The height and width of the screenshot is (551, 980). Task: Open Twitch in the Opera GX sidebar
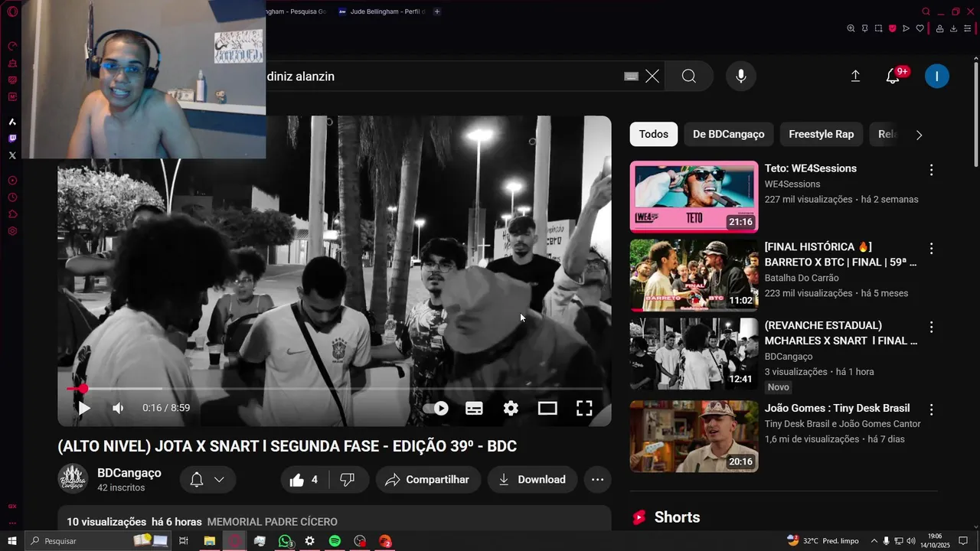12,139
